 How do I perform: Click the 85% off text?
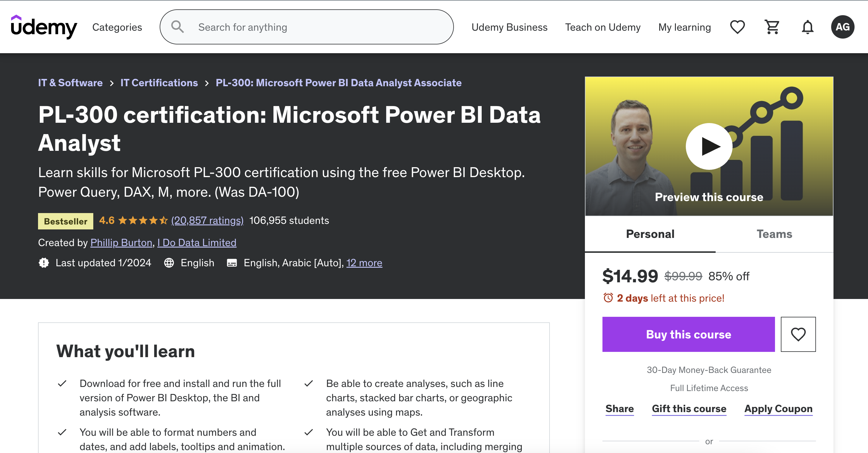coord(728,276)
